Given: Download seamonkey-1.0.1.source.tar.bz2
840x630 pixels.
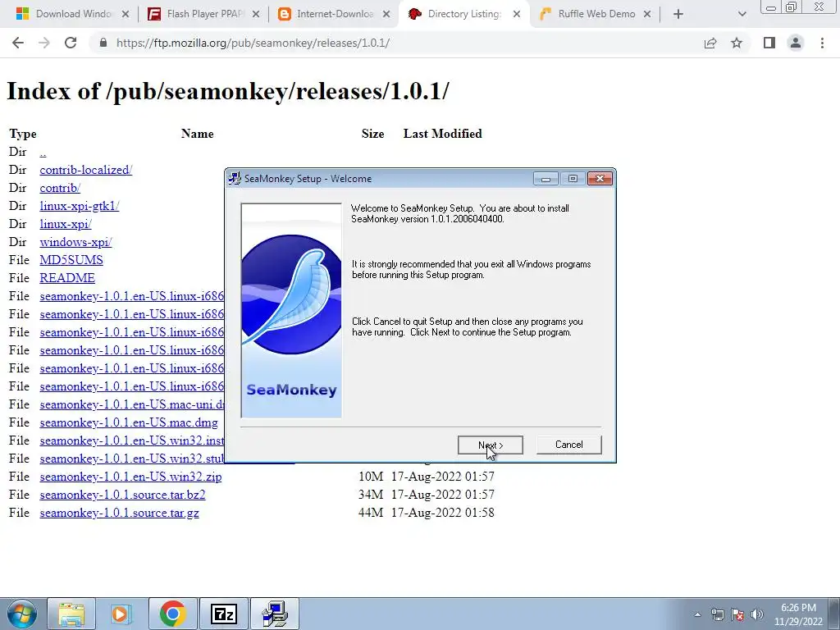Looking at the screenshot, I should tap(123, 495).
